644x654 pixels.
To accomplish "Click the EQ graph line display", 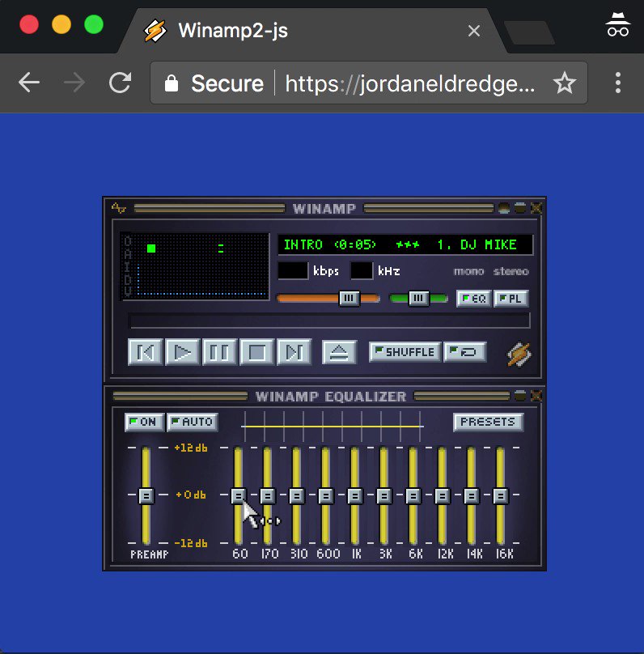I will point(333,427).
